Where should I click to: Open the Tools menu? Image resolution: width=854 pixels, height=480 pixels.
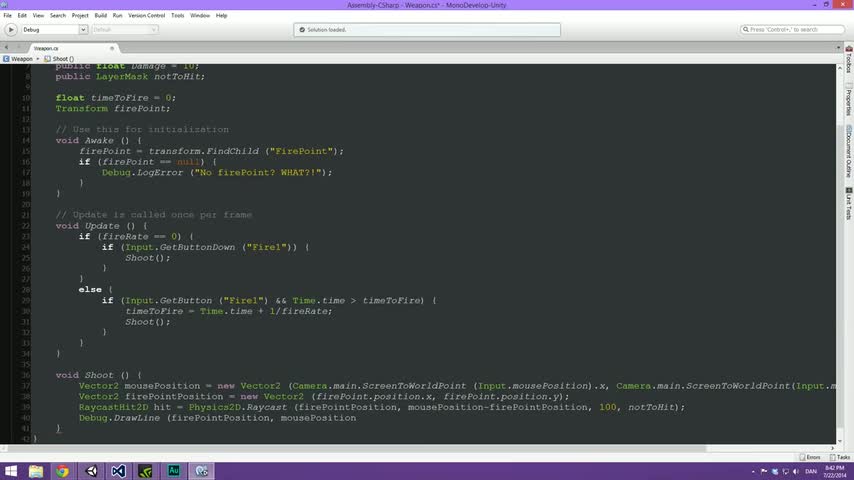pos(178,16)
